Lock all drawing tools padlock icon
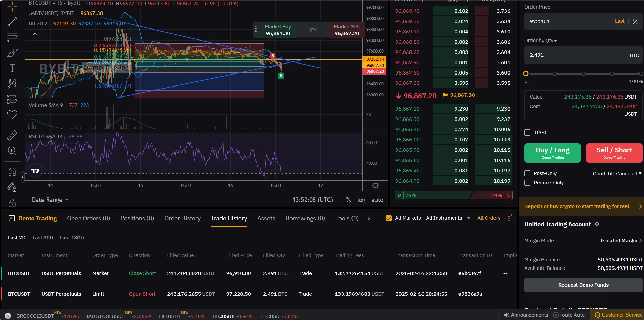 [12, 203]
